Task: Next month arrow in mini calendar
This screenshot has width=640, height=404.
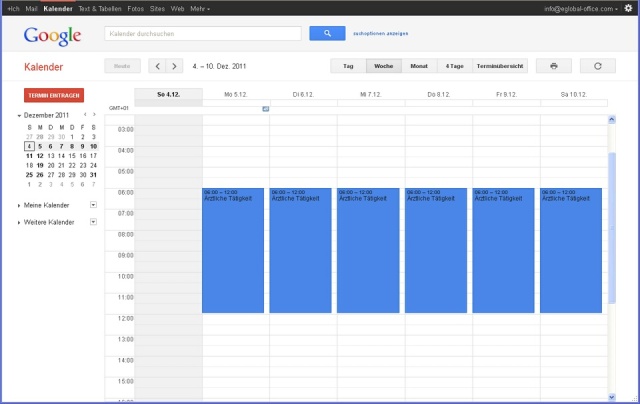Action: (94, 115)
